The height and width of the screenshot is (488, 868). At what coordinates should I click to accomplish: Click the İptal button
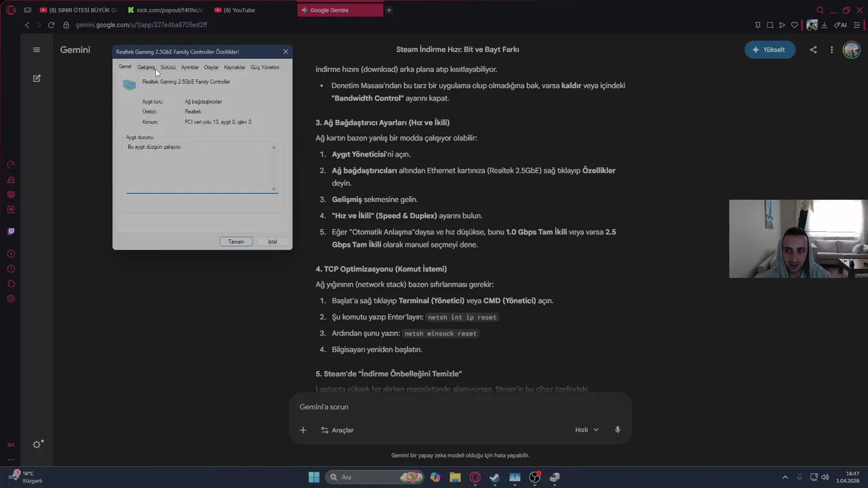click(273, 241)
